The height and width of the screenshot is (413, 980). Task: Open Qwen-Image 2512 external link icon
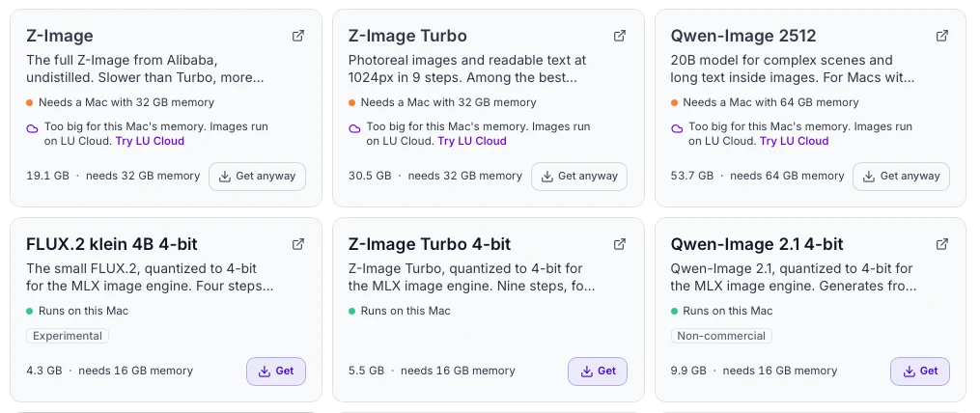(942, 36)
